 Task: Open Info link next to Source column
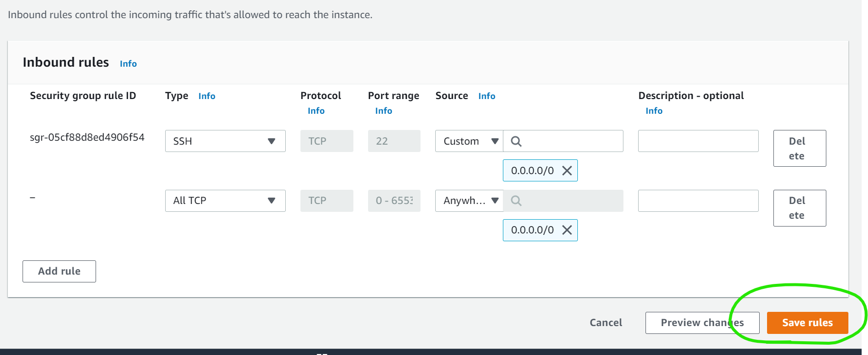tap(487, 96)
